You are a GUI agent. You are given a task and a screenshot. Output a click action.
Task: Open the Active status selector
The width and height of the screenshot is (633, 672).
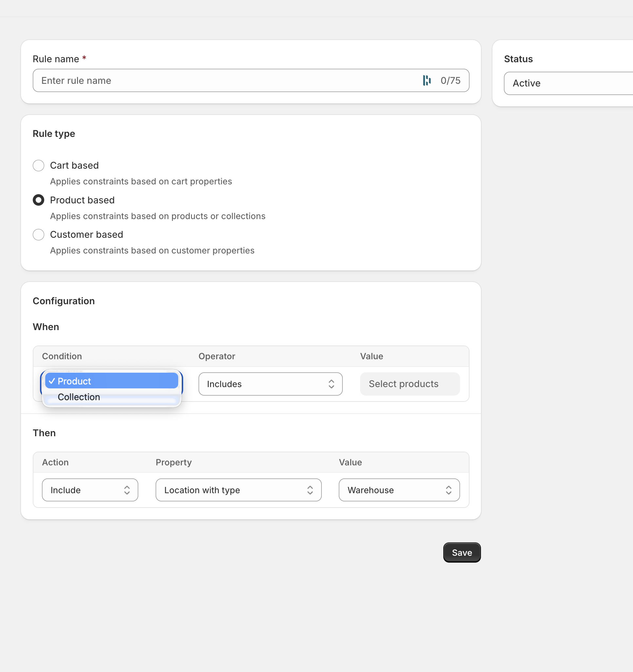(567, 83)
